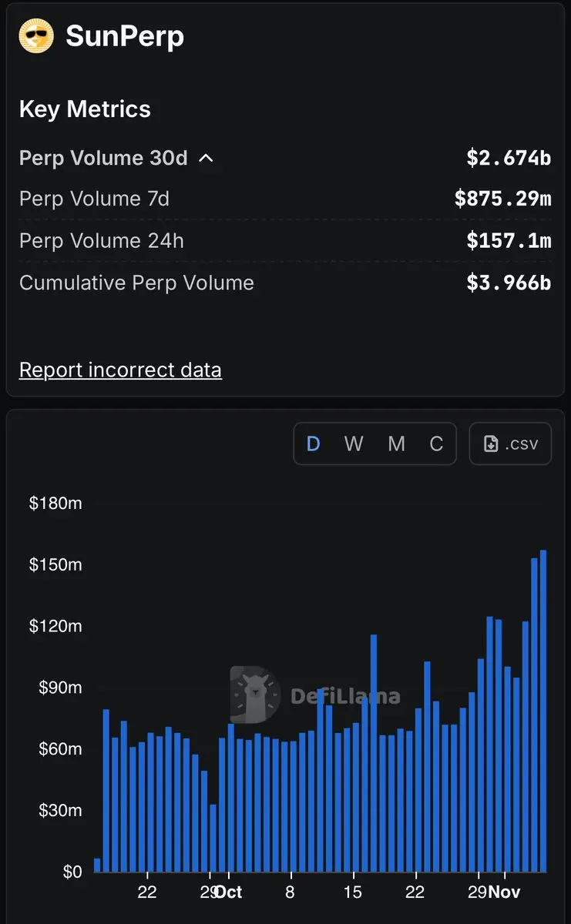The width and height of the screenshot is (571, 924).
Task: Switch chart to M monthly interval
Action: pos(396,444)
